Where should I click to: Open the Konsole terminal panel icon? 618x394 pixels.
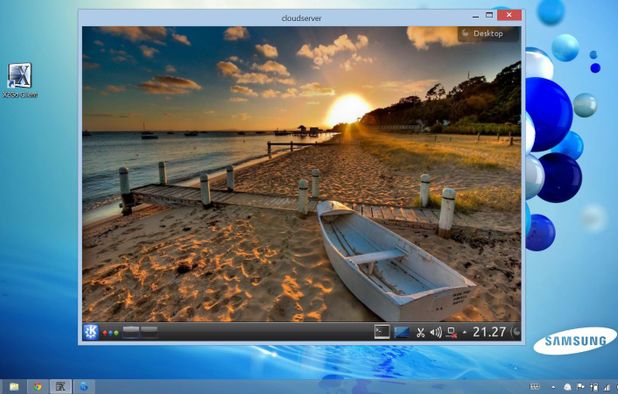click(x=382, y=332)
